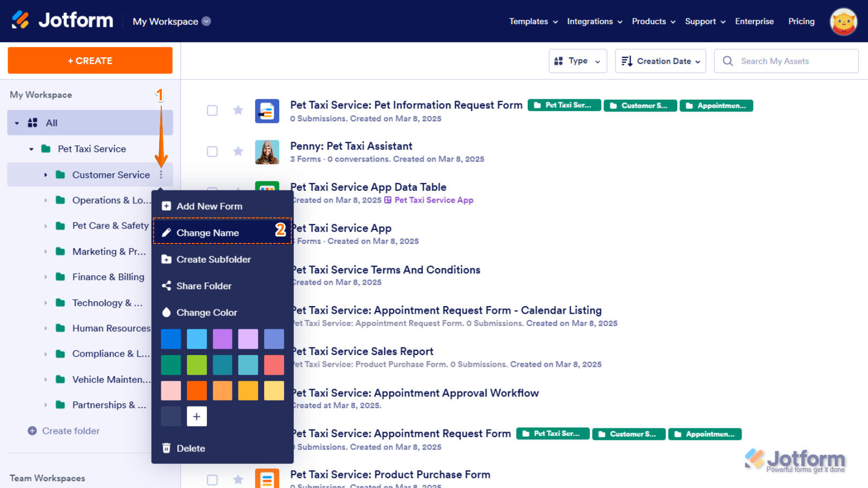Click the Delete trash icon in menu
Screen dimensions: 868x488
click(x=167, y=448)
